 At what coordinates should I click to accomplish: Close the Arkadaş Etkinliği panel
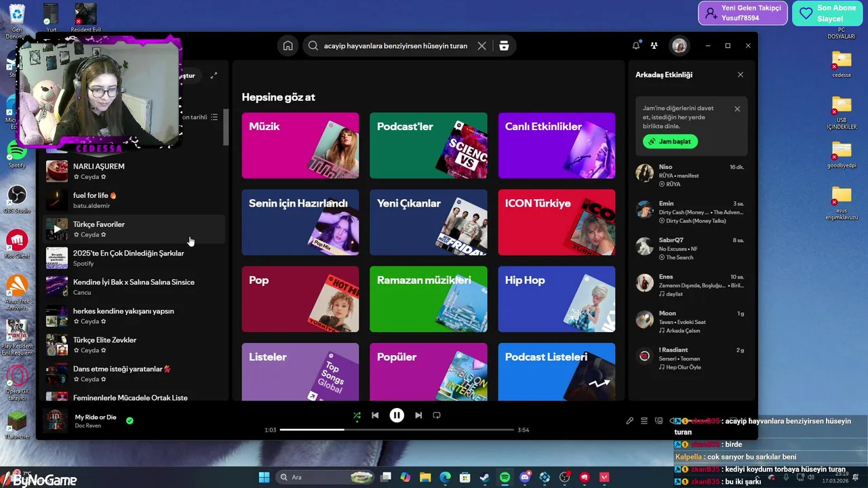[741, 75]
